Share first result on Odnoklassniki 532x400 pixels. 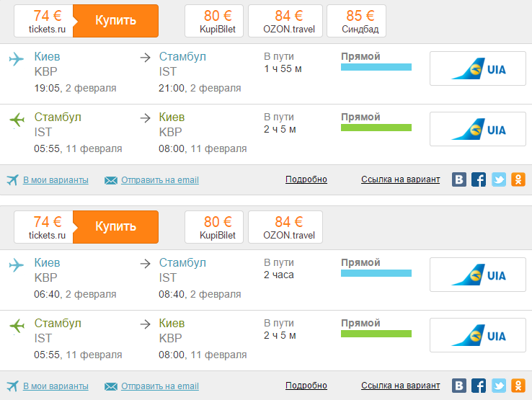518,179
